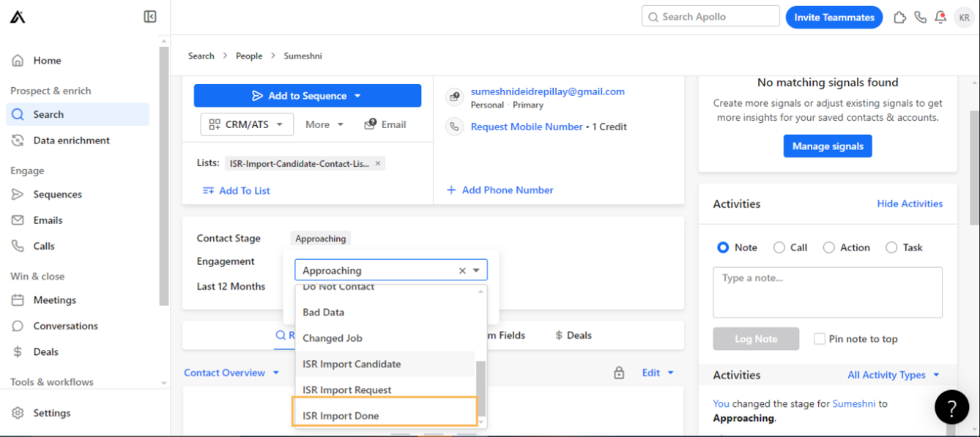Expand the CRM/ATS dropdown
Viewport: 980px width, 437px height.
[247, 124]
